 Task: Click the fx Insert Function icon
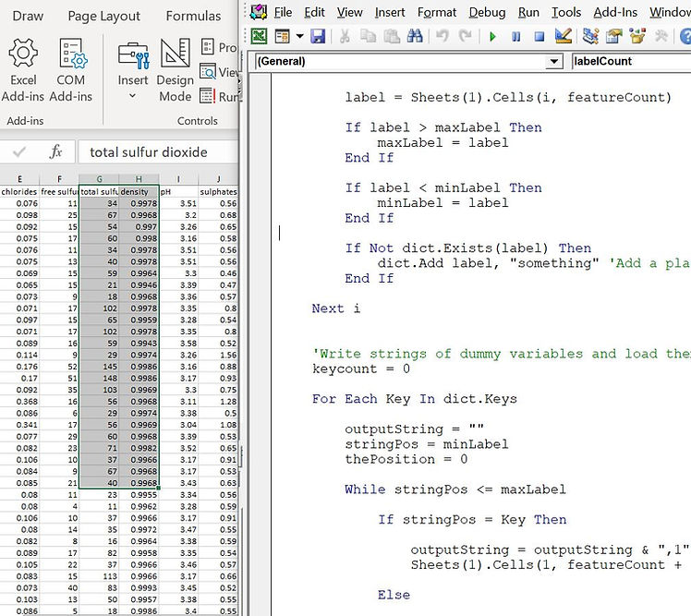point(55,152)
